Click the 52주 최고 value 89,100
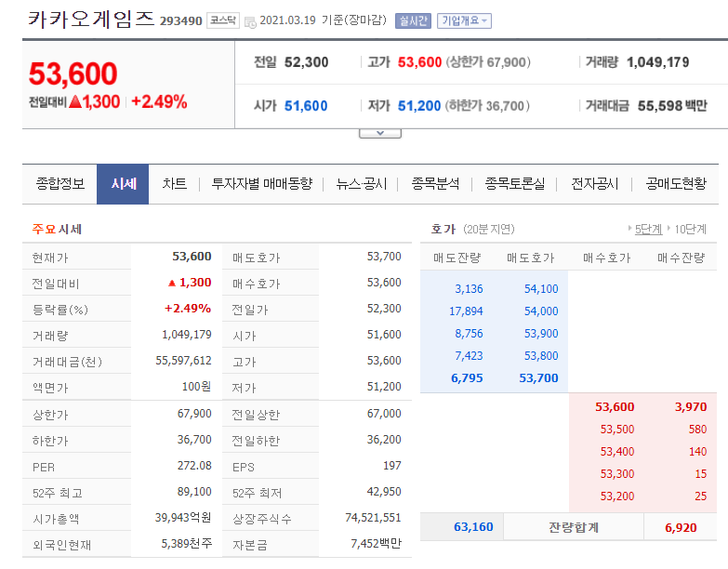This screenshot has width=728, height=569. (x=194, y=492)
